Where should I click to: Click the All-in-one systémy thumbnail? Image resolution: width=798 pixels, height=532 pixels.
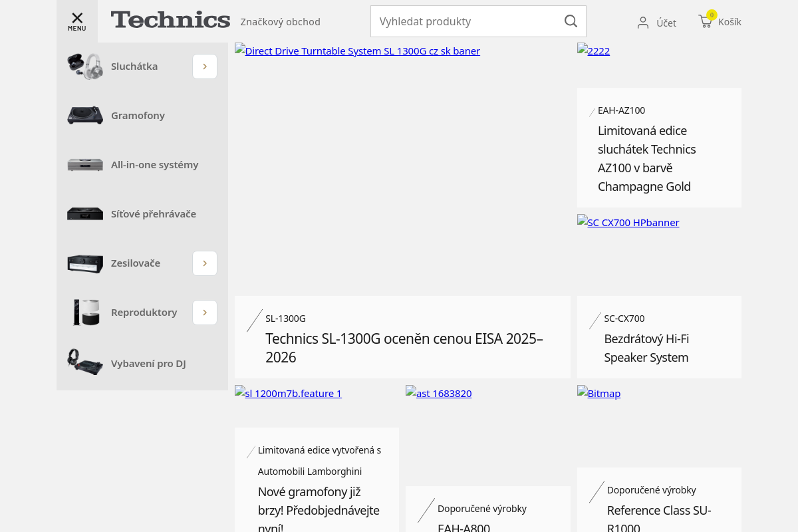[85, 165]
